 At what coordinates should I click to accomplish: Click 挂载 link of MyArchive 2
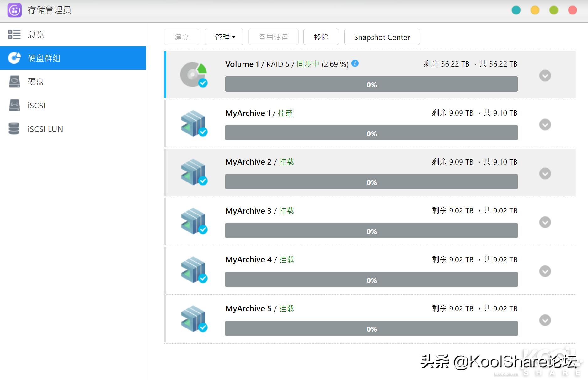tap(286, 162)
